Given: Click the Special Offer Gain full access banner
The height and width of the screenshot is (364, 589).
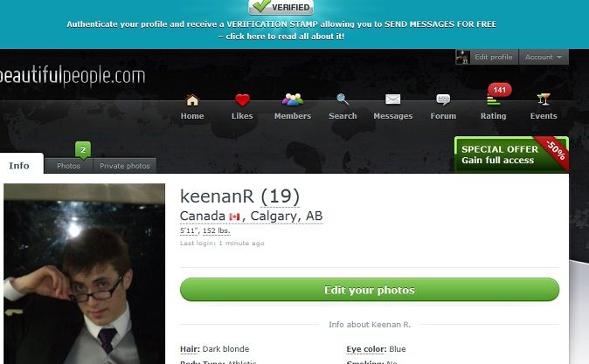Looking at the screenshot, I should click(x=511, y=155).
